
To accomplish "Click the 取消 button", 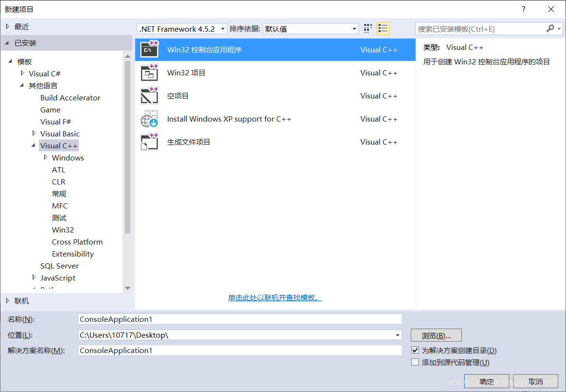I will pyautogui.click(x=536, y=381).
